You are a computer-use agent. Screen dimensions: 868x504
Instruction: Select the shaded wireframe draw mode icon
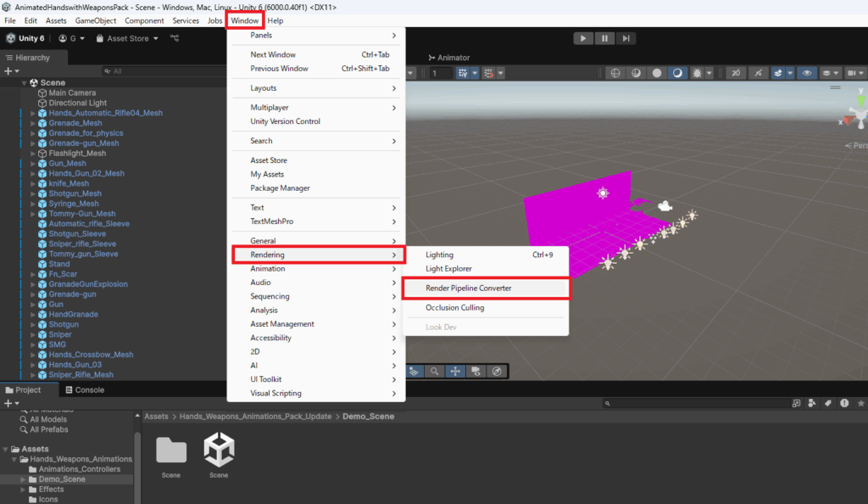(636, 73)
